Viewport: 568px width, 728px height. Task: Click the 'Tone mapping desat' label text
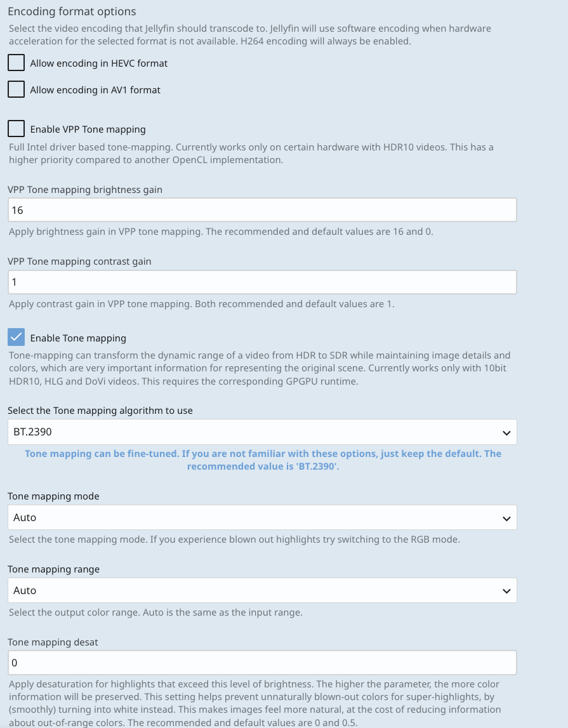[x=53, y=642]
